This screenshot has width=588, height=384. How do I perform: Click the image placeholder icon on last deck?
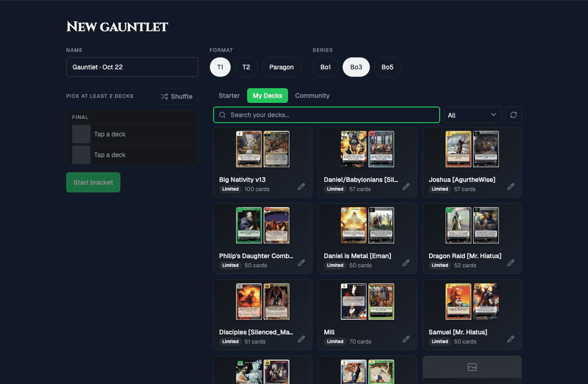[472, 367]
